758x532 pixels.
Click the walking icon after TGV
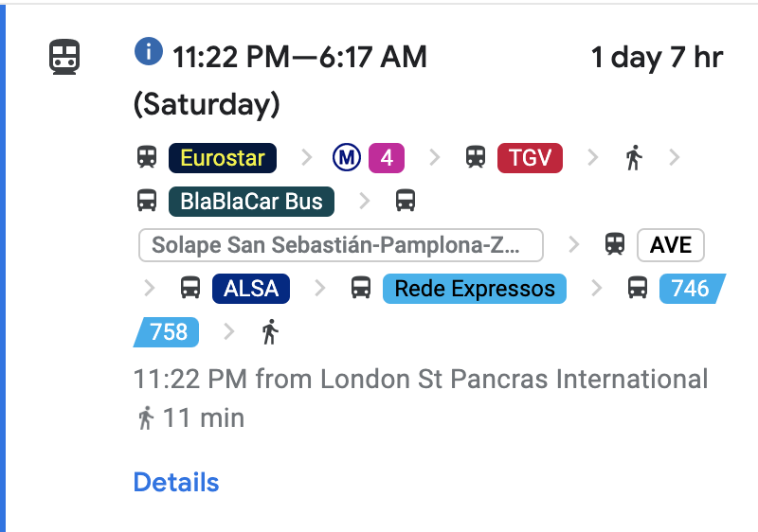pos(634,157)
